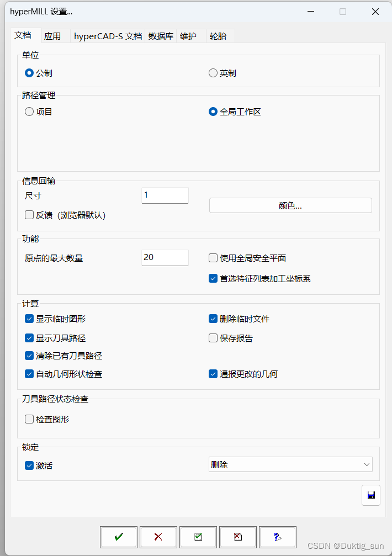This screenshot has width=392, height=556.
Task: Enable 检查图形 under 刀具路径状态检查
Action: [x=29, y=419]
